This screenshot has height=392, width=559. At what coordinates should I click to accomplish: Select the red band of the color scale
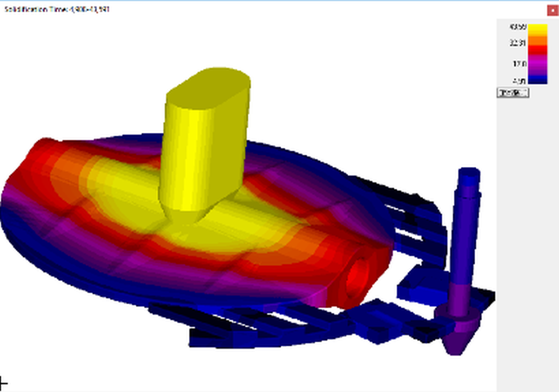click(538, 50)
